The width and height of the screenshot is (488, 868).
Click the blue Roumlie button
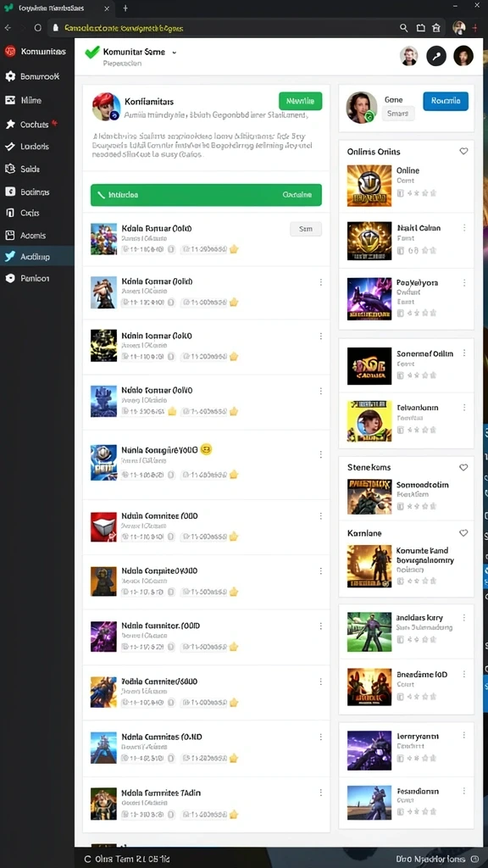(446, 102)
